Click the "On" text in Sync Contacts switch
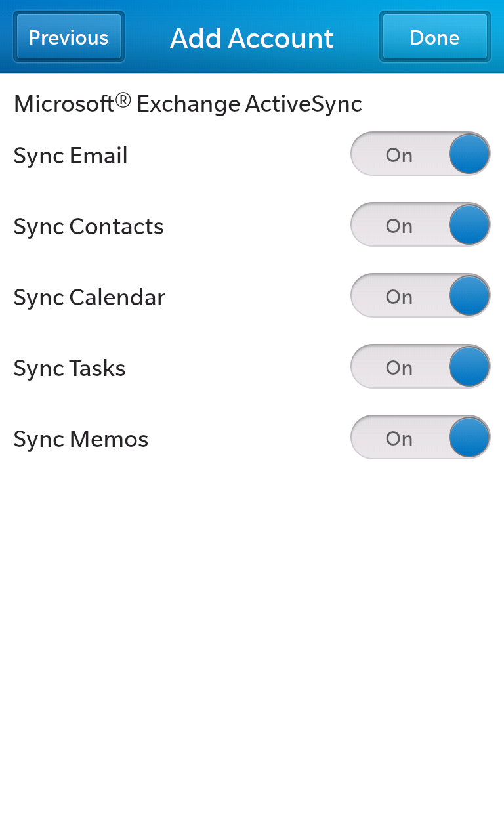504x840 pixels. [399, 226]
